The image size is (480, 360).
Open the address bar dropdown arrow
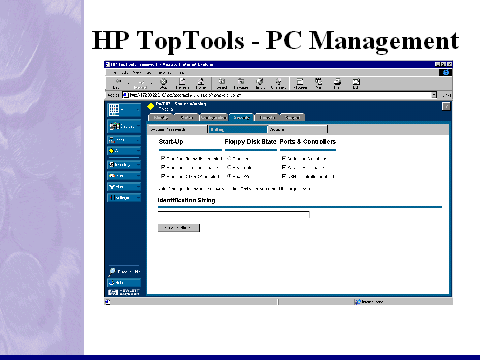(434, 95)
